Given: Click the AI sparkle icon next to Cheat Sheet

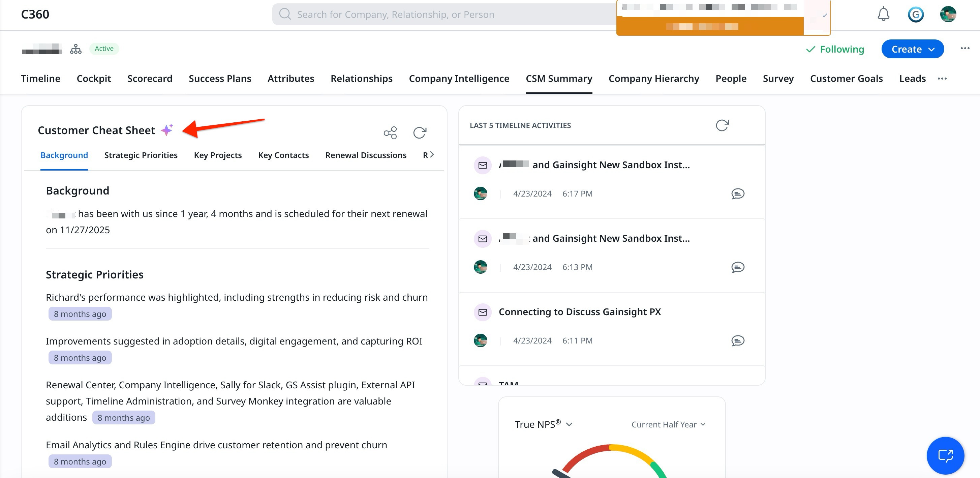Looking at the screenshot, I should pos(167,130).
